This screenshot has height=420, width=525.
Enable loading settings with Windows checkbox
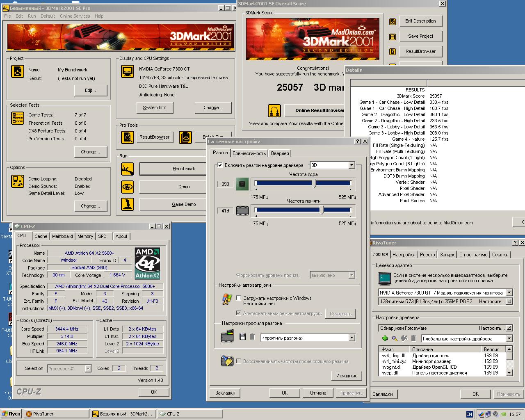[x=238, y=298]
